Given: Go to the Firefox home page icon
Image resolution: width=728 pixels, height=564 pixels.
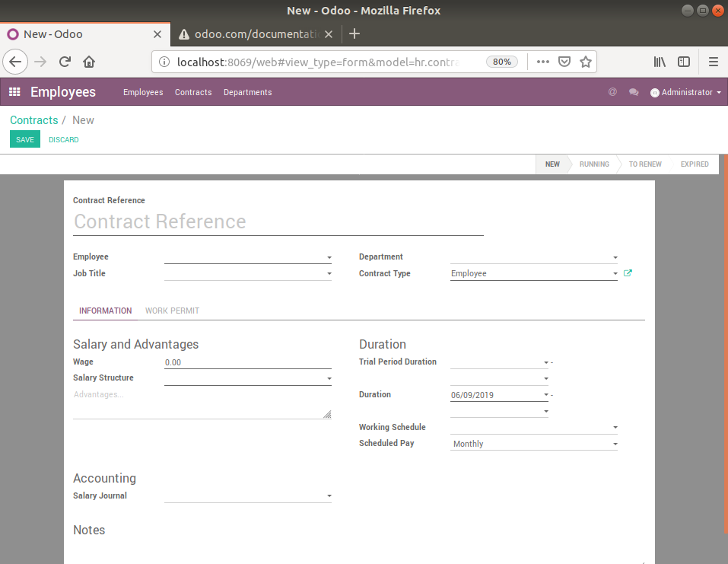Looking at the screenshot, I should tap(89, 62).
